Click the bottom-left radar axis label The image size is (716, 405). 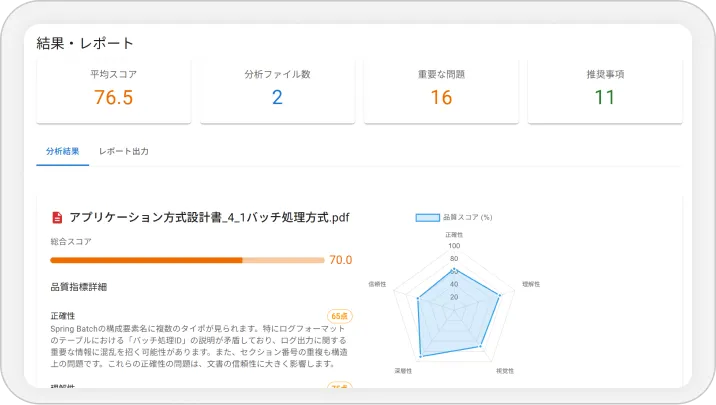click(403, 371)
